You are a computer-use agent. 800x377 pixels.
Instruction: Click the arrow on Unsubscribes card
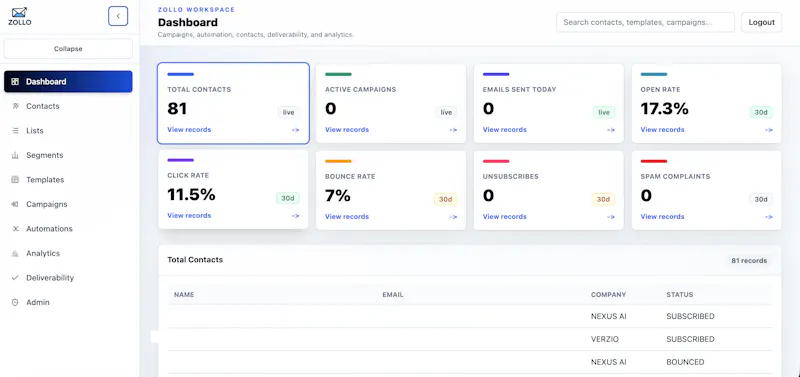611,217
